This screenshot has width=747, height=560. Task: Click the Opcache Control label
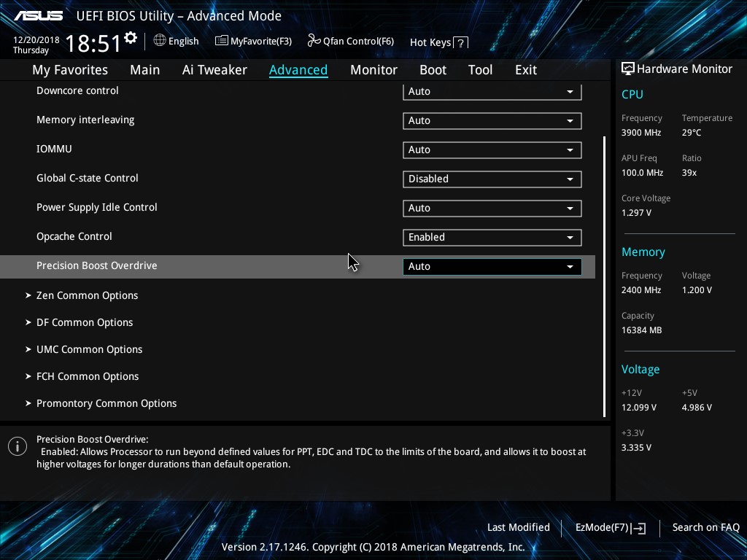[74, 237]
